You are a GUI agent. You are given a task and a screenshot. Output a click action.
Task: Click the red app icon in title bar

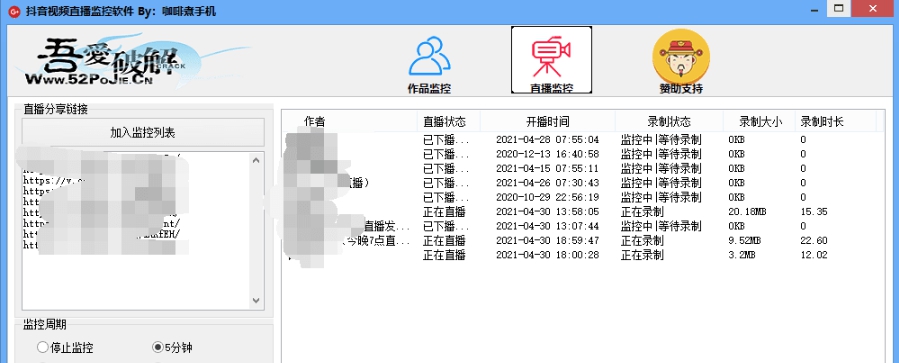click(13, 11)
